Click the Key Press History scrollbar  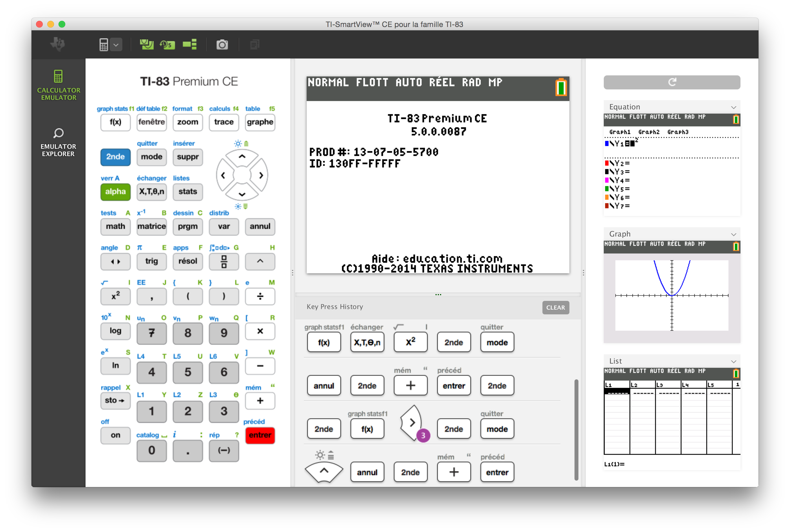point(576,430)
